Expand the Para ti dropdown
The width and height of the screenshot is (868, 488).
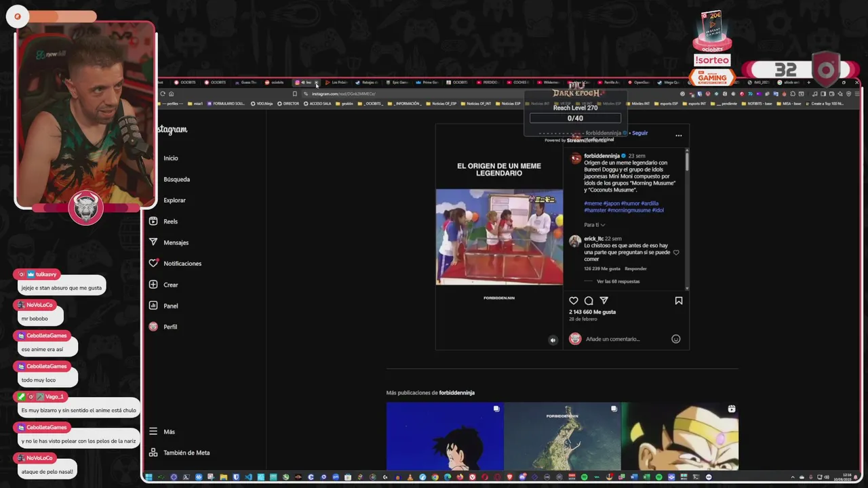[594, 225]
